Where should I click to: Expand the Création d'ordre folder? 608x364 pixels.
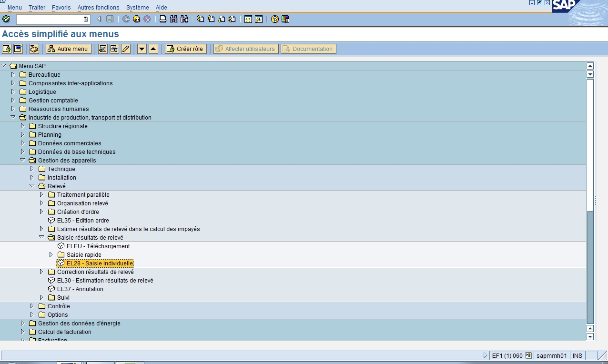point(41,212)
